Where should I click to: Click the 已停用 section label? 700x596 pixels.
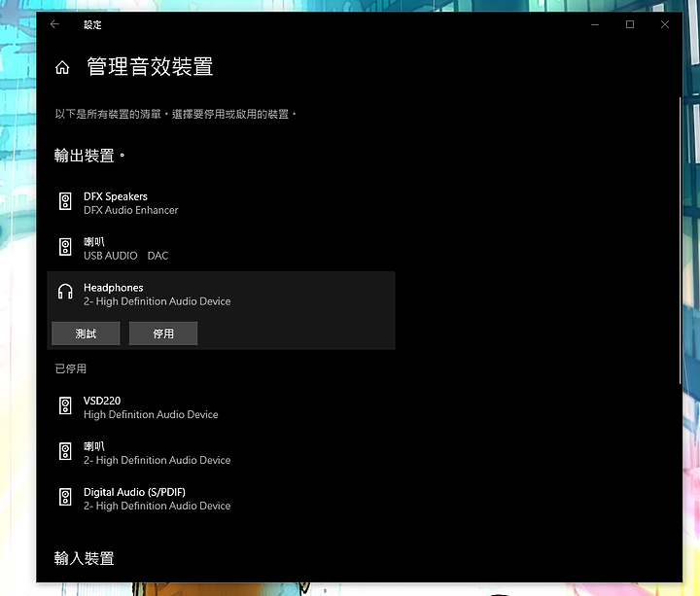point(71,368)
